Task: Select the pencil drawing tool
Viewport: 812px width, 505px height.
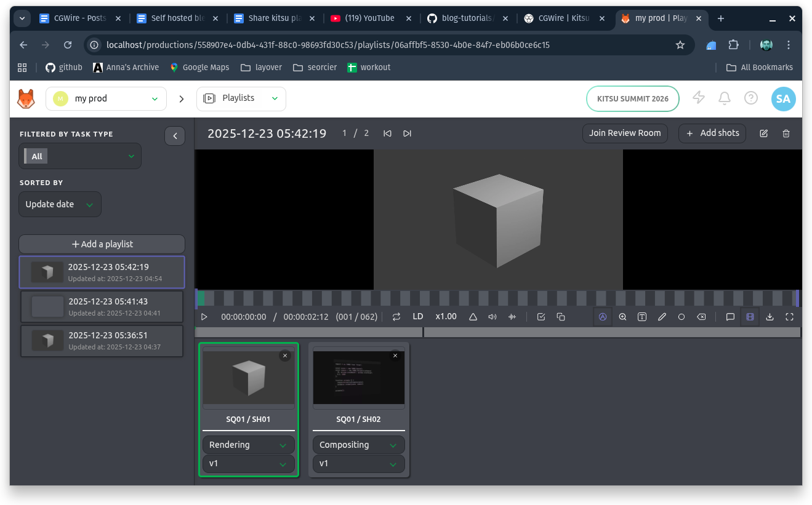Action: pyautogui.click(x=662, y=317)
